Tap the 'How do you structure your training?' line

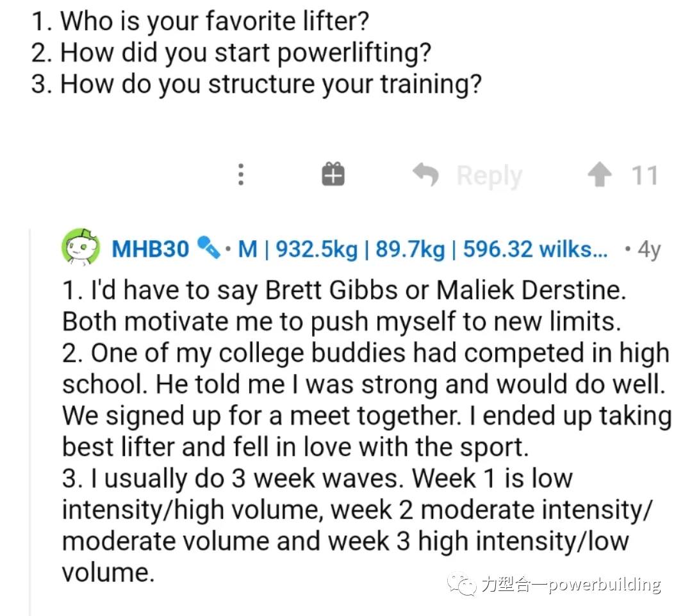(x=256, y=84)
